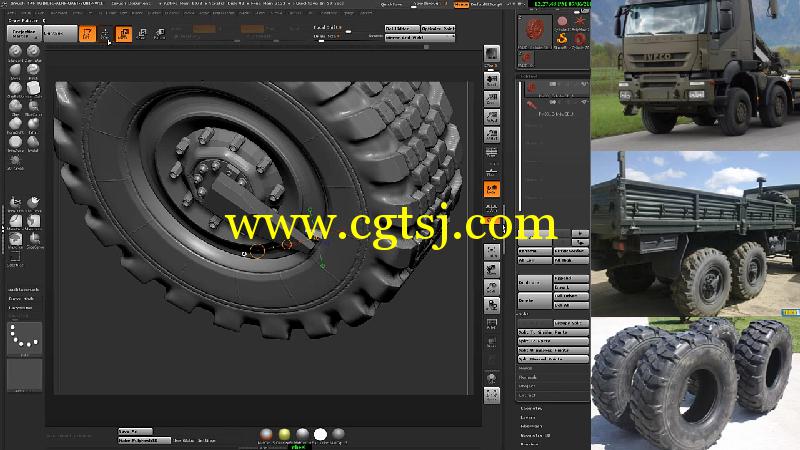Screen dimensions: 800x450
Task: Toggle visibility eye of second subtool
Action: (585, 103)
